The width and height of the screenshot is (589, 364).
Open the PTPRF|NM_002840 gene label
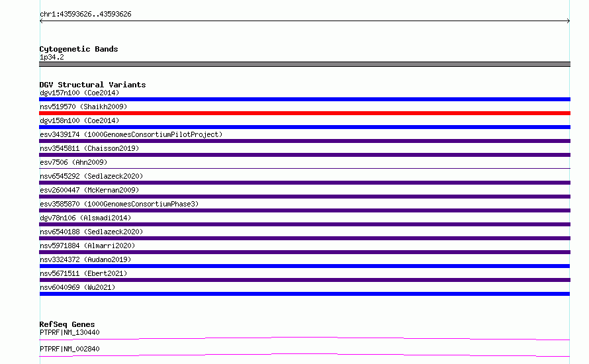click(69, 349)
